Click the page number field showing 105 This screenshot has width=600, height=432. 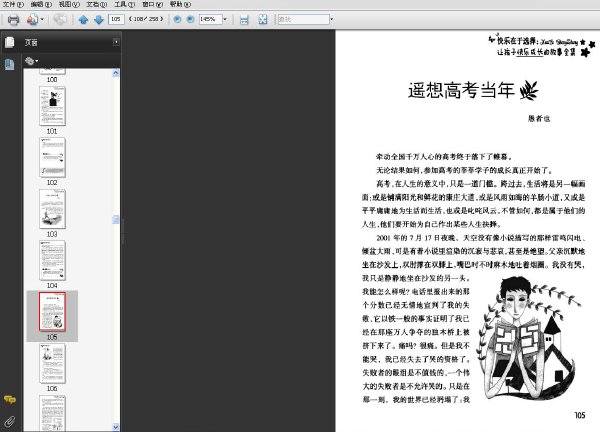click(116, 19)
